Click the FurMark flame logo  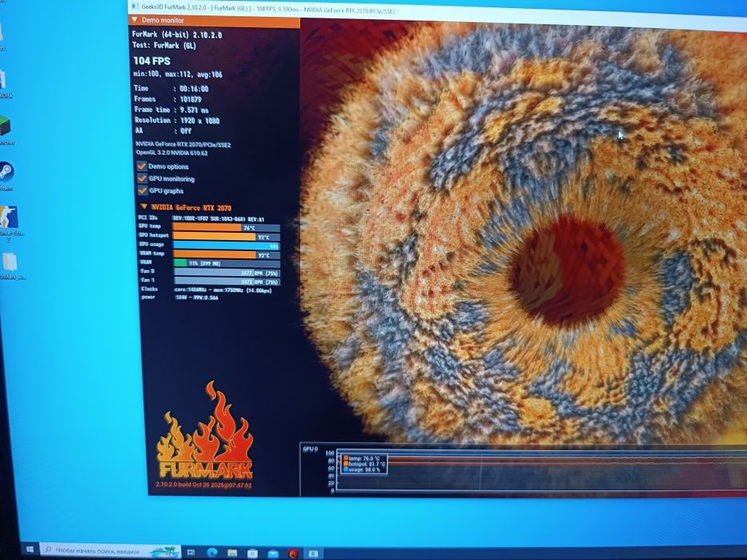pos(205,430)
